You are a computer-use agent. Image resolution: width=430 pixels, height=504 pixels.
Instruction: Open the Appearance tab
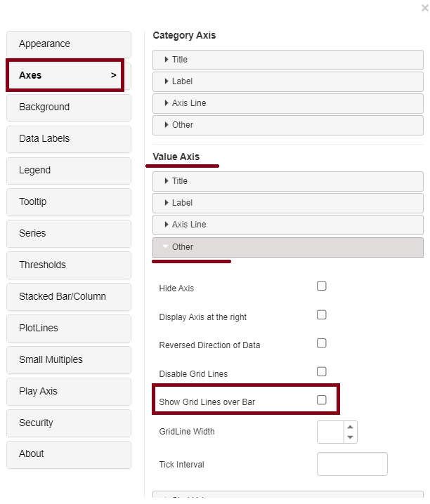pyautogui.click(x=68, y=44)
